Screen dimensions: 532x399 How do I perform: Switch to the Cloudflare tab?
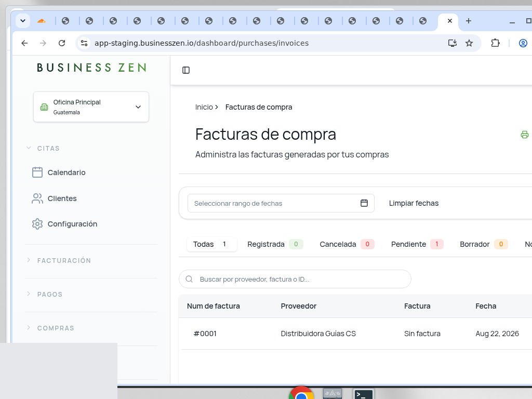[x=42, y=21]
